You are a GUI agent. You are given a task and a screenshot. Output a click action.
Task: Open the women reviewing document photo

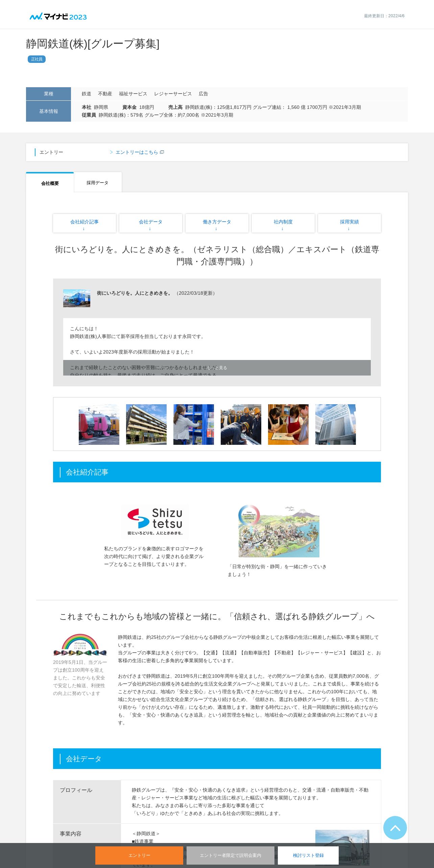[x=288, y=424]
